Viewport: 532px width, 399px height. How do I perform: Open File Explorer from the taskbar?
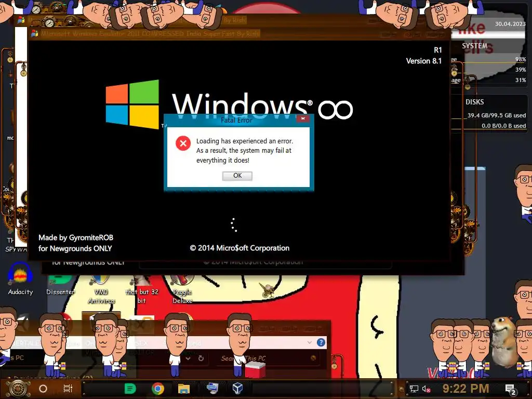pyautogui.click(x=183, y=389)
